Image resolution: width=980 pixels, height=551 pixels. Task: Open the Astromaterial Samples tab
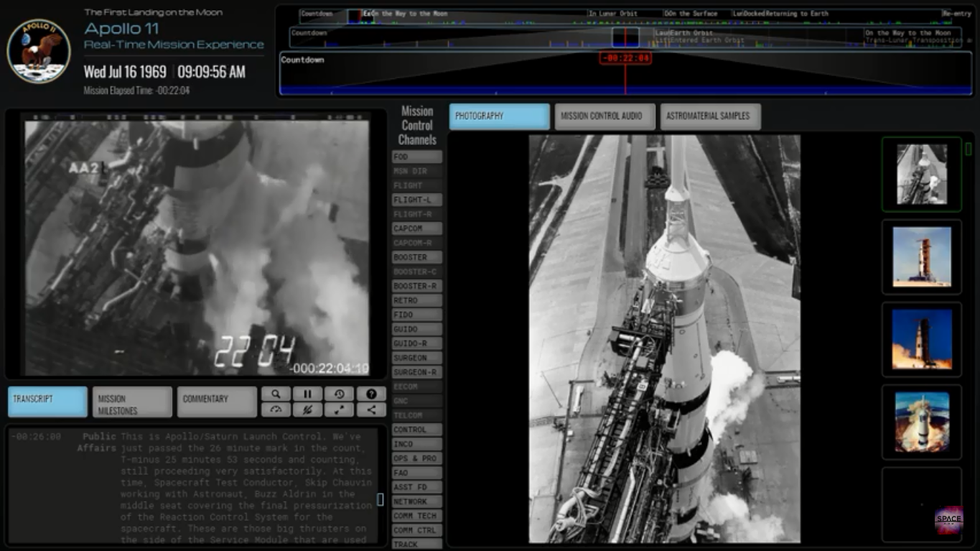[x=710, y=116]
